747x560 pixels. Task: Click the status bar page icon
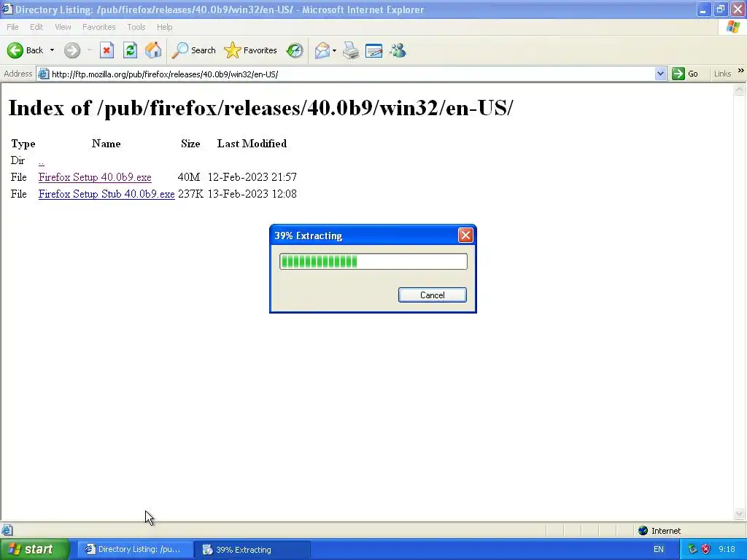click(x=7, y=531)
